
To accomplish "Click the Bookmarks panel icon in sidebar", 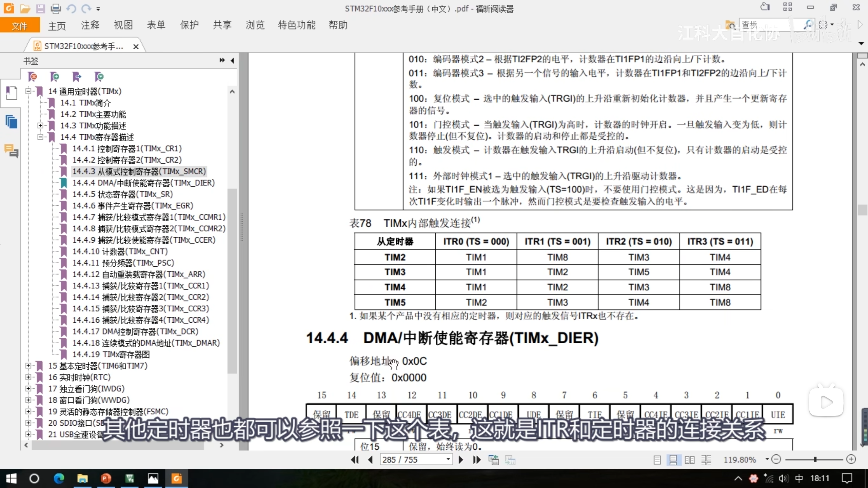I will (x=11, y=93).
